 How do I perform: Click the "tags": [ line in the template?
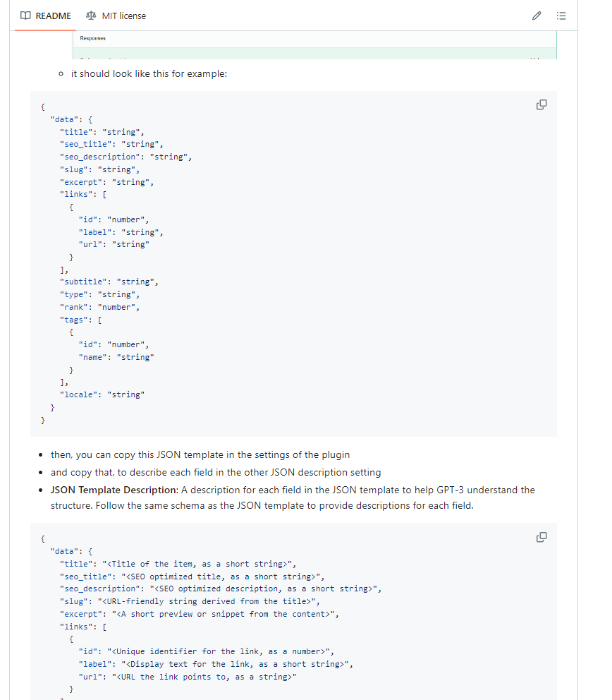click(x=81, y=320)
